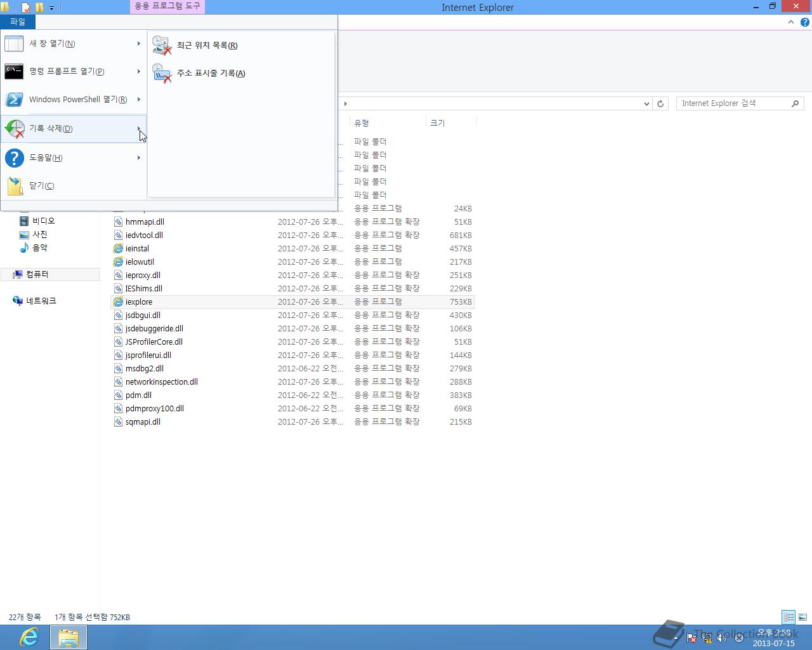The image size is (812, 650).
Task: Choose the 기록 삭제(D) menu item
Action: pyautogui.click(x=74, y=129)
